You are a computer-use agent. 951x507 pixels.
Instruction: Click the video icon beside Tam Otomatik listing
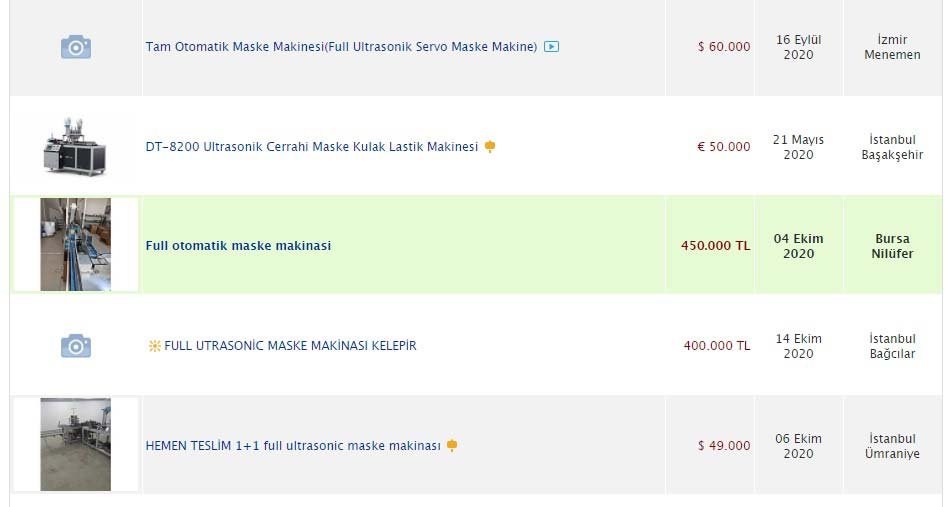click(x=551, y=47)
